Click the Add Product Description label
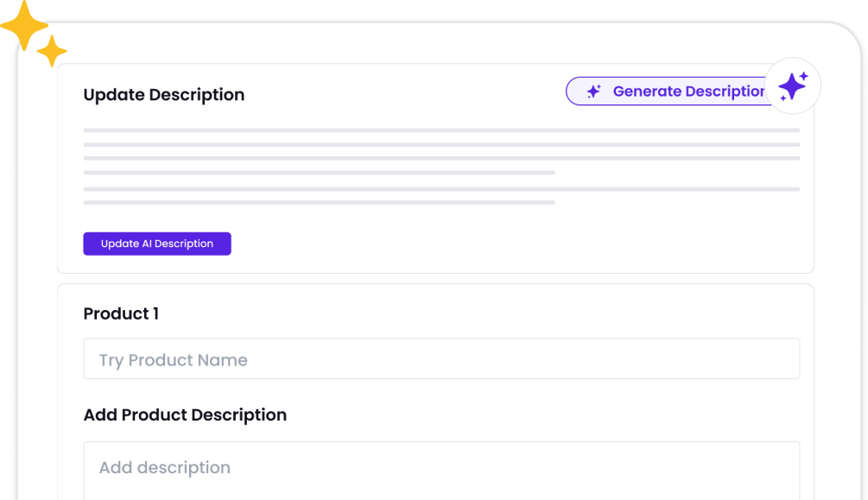 coord(185,415)
